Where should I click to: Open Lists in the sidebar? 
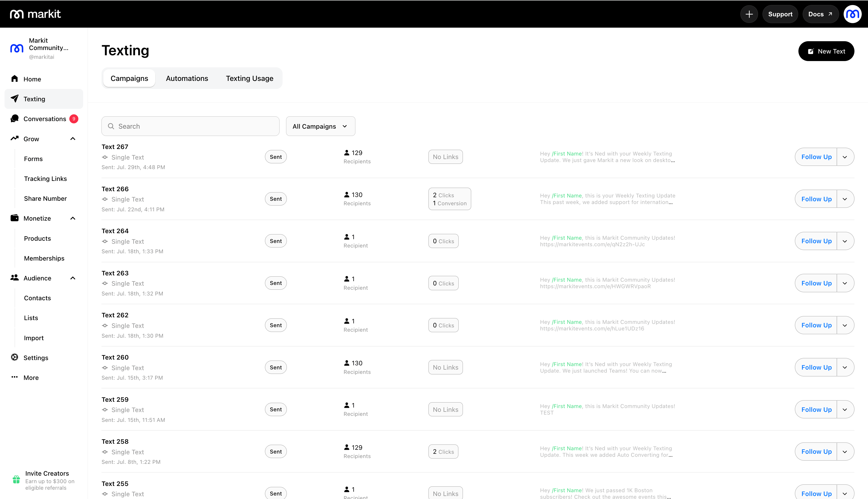pyautogui.click(x=31, y=318)
